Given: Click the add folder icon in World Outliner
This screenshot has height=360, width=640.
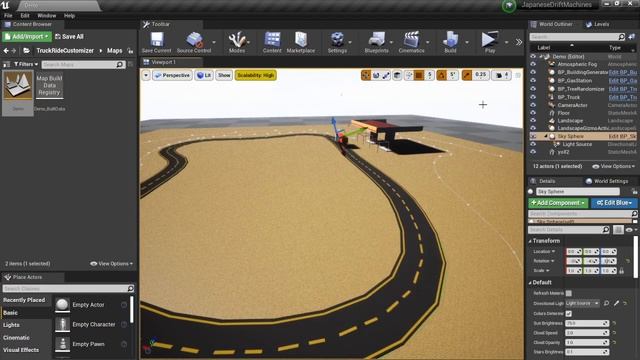Looking at the screenshot, I should tap(631, 37).
